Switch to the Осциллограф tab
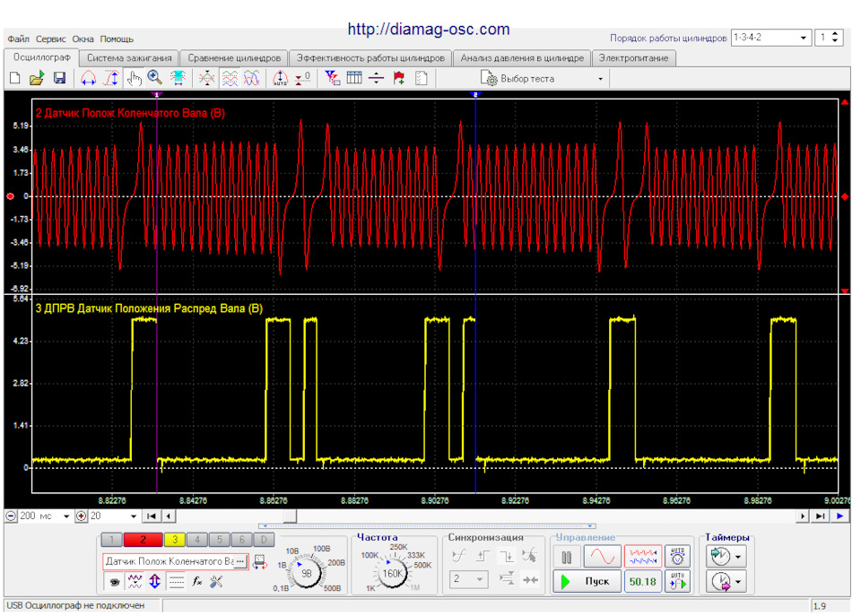This screenshot has height=616, width=861. tap(42, 57)
